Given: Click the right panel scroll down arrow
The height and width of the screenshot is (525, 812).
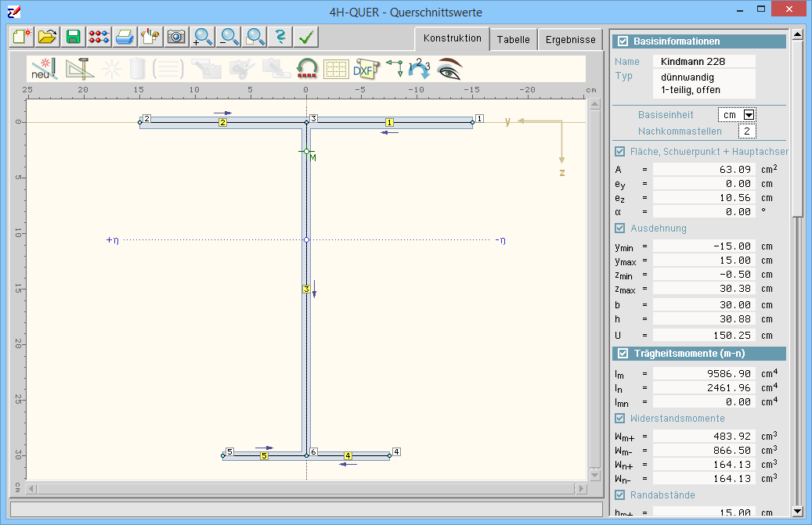Looking at the screenshot, I should [797, 511].
